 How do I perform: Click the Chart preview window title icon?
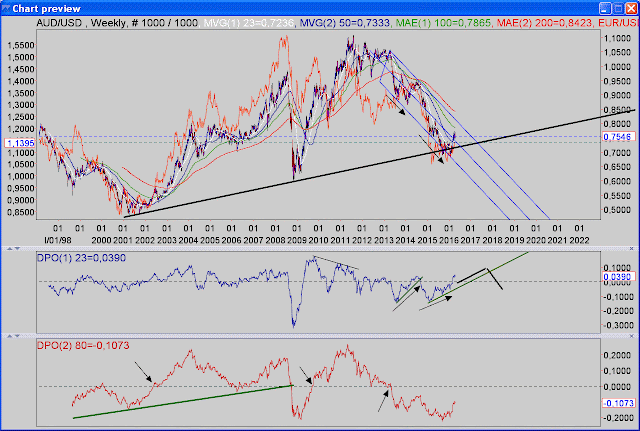click(x=5, y=9)
